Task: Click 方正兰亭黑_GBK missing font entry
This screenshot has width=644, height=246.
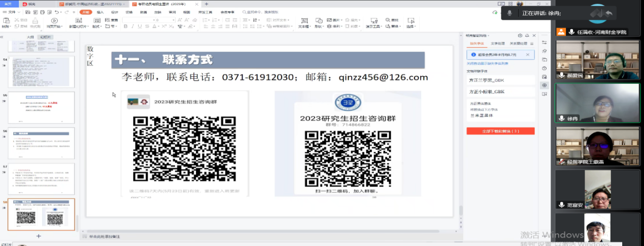Action: click(500, 80)
